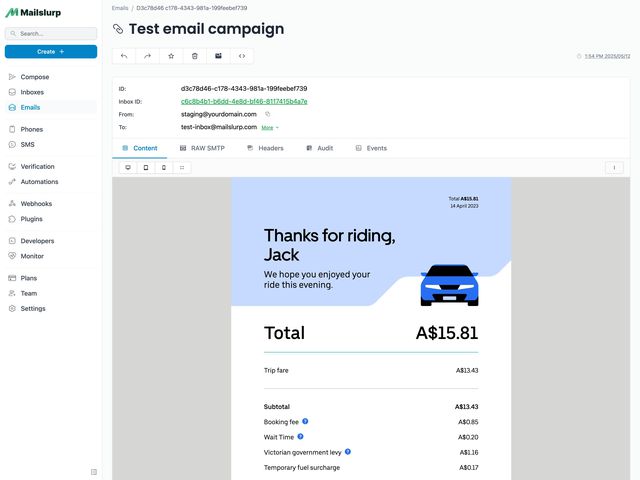Open the Create new menu button
Image resolution: width=640 pixels, height=480 pixels.
(51, 51)
